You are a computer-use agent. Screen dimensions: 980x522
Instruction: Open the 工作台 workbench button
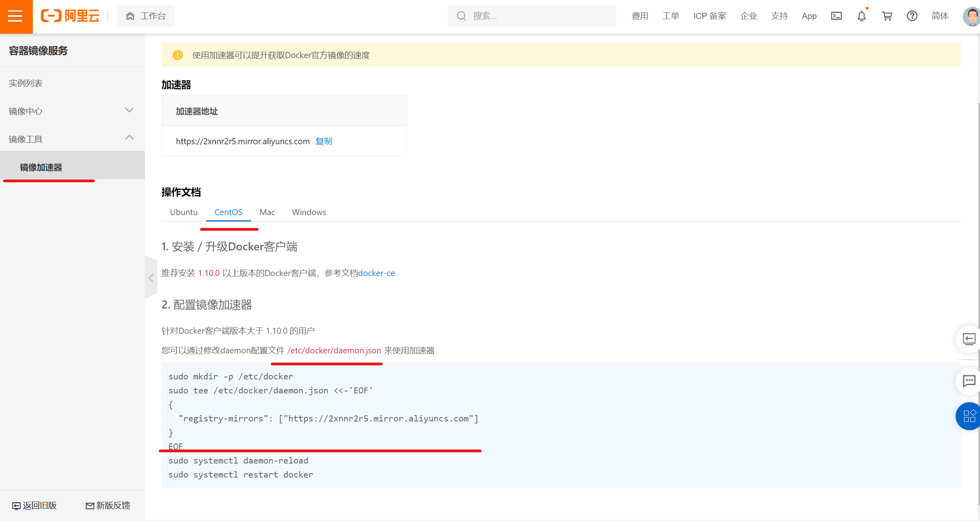146,16
